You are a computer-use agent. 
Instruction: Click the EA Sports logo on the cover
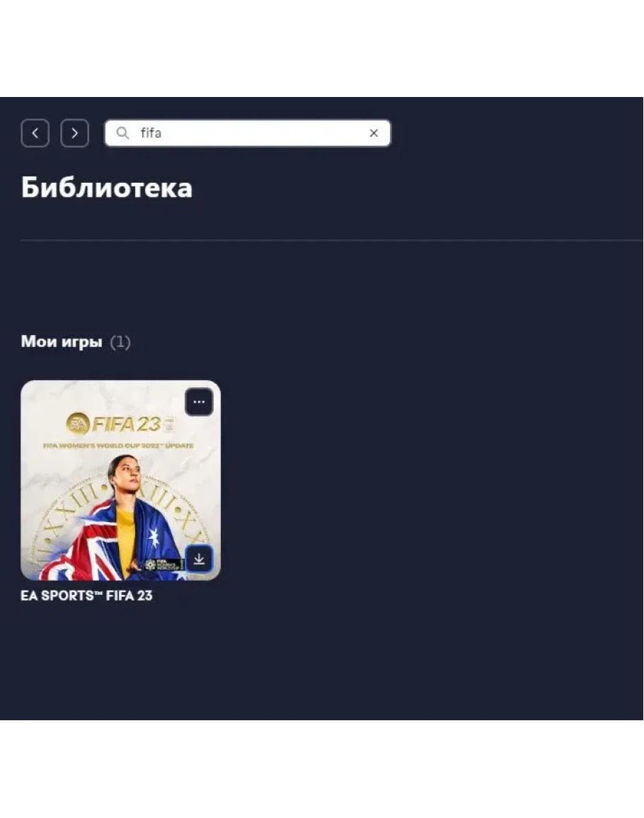pyautogui.click(x=78, y=424)
